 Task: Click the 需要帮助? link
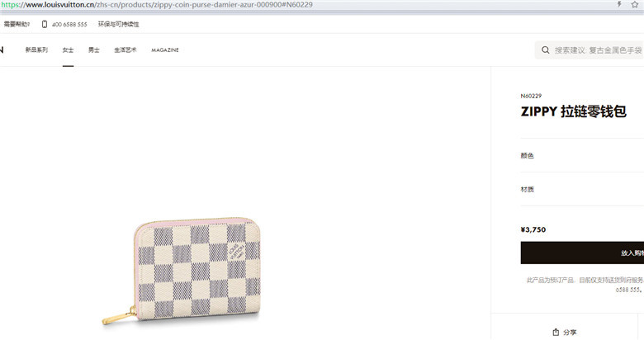pyautogui.click(x=17, y=24)
